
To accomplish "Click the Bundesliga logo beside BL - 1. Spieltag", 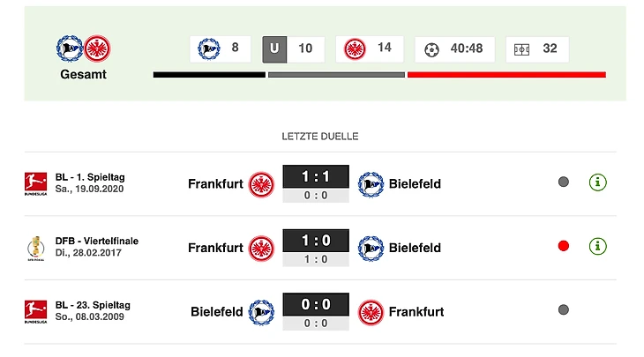I will click(x=34, y=183).
